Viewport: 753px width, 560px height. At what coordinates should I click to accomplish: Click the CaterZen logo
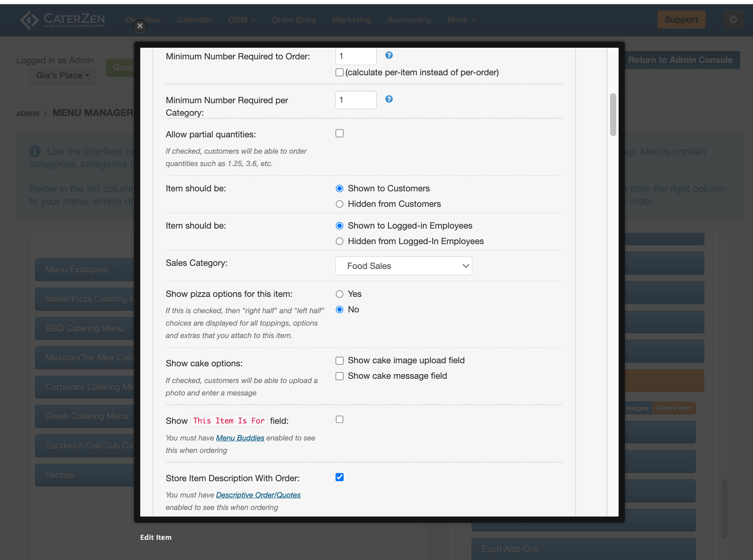pyautogui.click(x=62, y=20)
